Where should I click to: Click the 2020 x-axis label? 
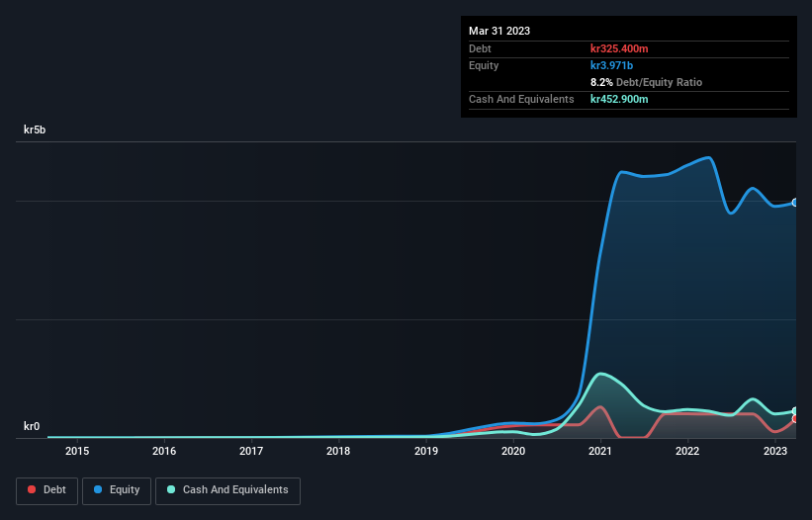[x=513, y=451]
